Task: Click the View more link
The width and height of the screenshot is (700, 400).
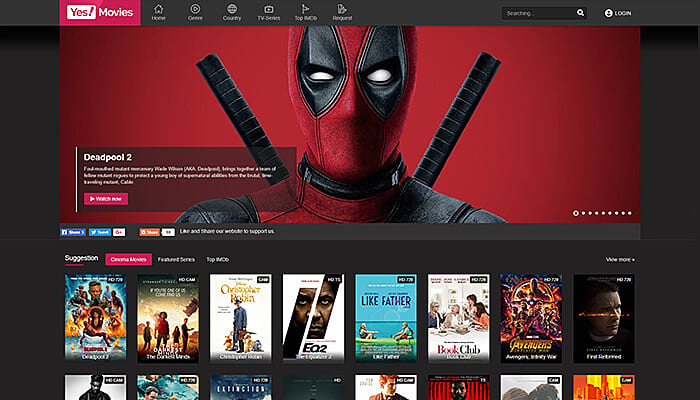Action: (x=620, y=259)
